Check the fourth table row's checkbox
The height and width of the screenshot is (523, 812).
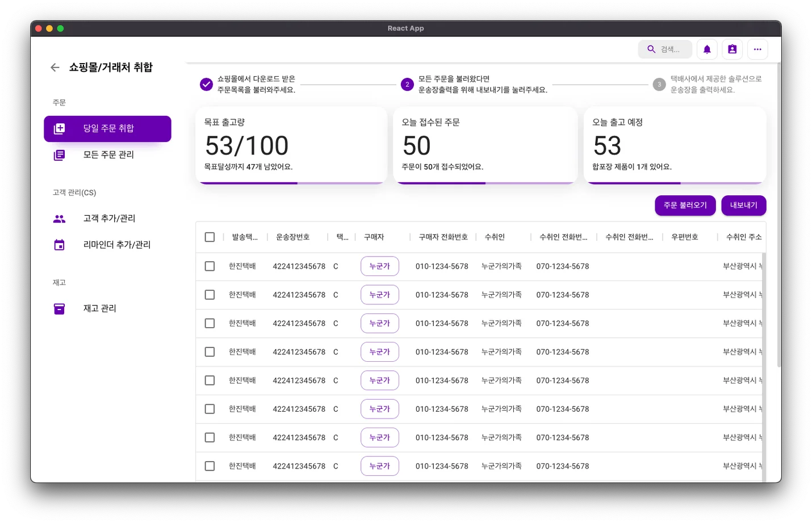click(x=210, y=352)
